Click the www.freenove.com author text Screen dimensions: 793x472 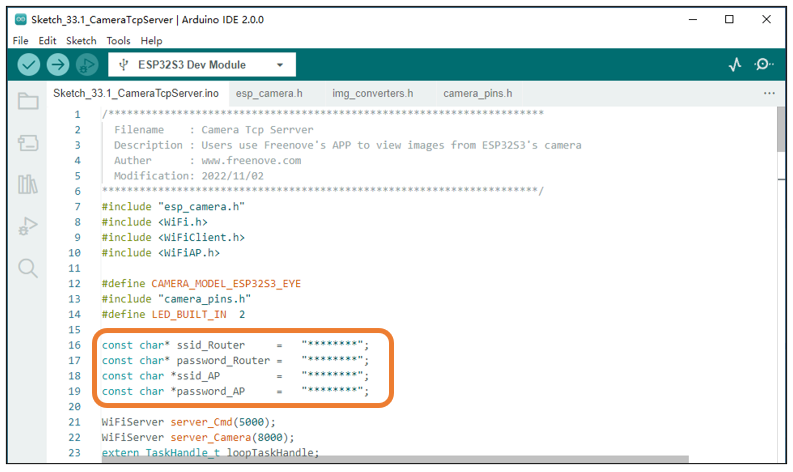point(251,160)
